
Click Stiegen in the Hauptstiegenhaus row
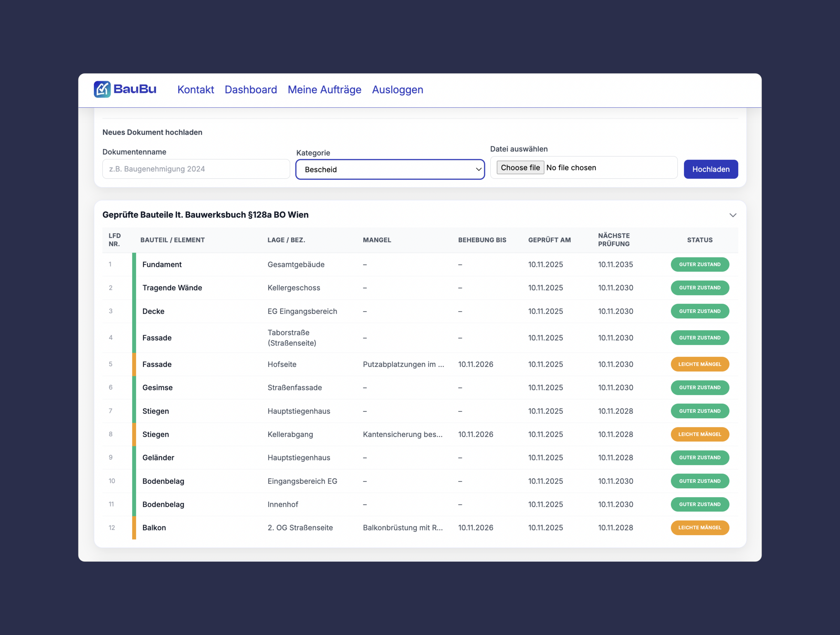point(155,411)
